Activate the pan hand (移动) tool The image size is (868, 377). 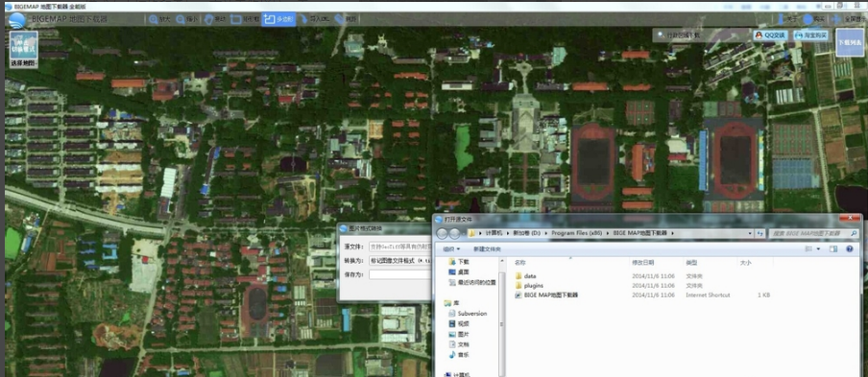point(215,19)
